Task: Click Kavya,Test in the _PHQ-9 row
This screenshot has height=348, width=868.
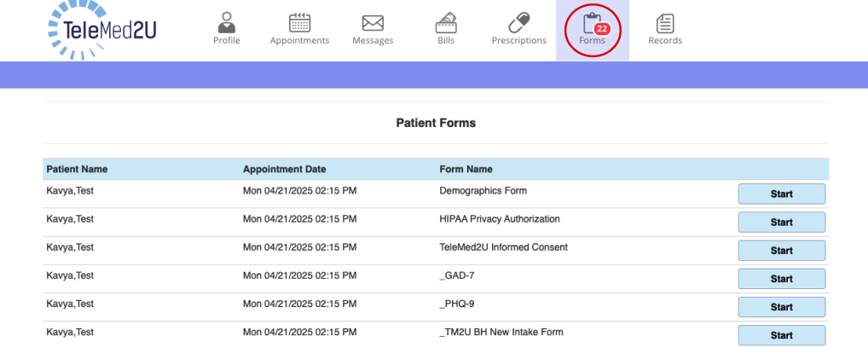Action: pos(70,304)
